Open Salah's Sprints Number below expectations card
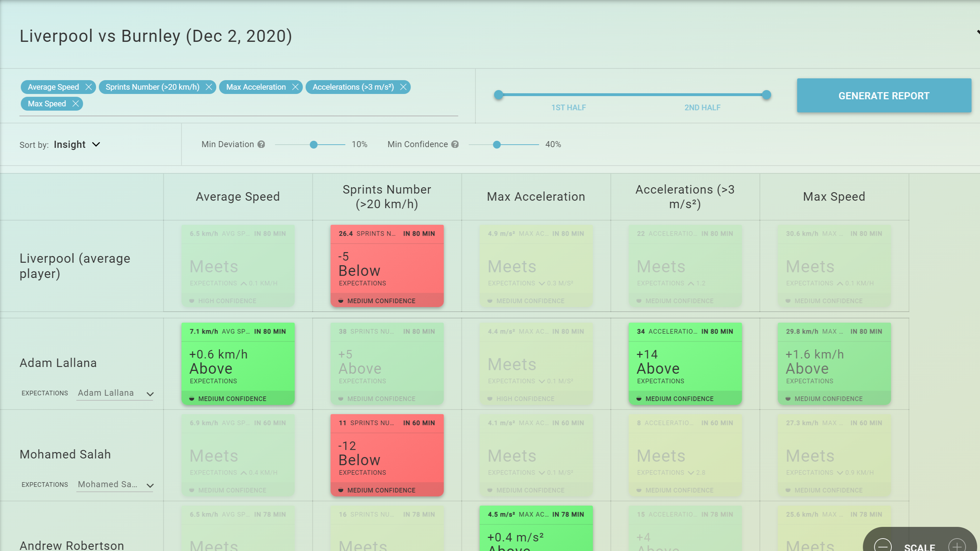Screen dimensions: 980x551 [387, 455]
